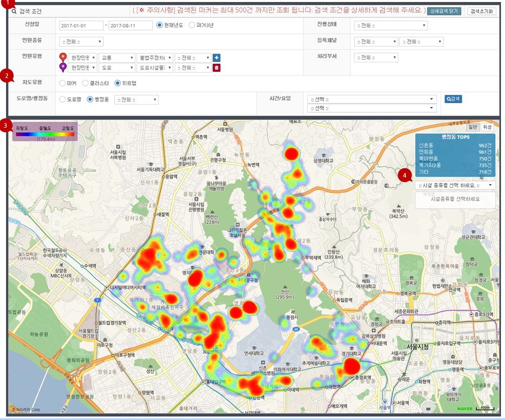Switch map to 일반 view

(473, 127)
